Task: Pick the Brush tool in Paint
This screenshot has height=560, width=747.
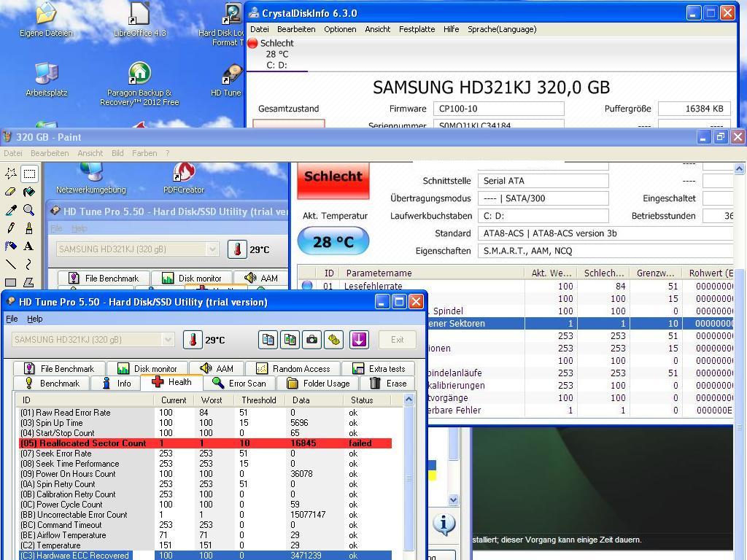Action: 29,228
